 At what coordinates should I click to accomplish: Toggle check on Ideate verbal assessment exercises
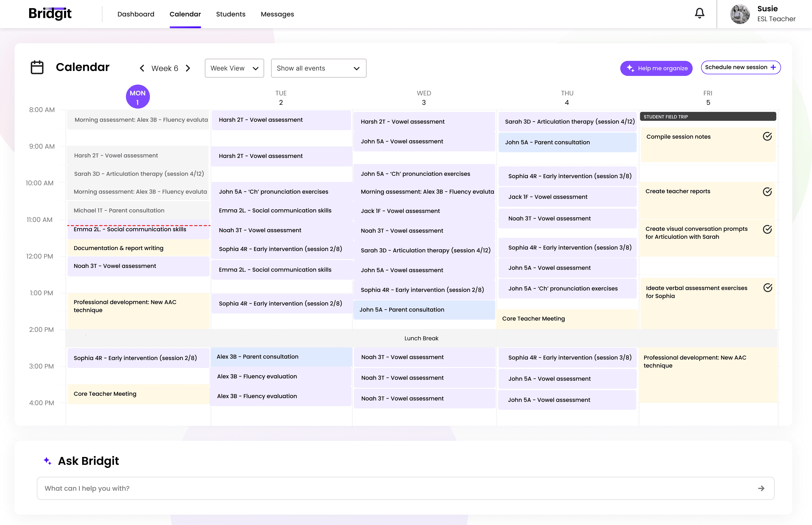pos(767,288)
